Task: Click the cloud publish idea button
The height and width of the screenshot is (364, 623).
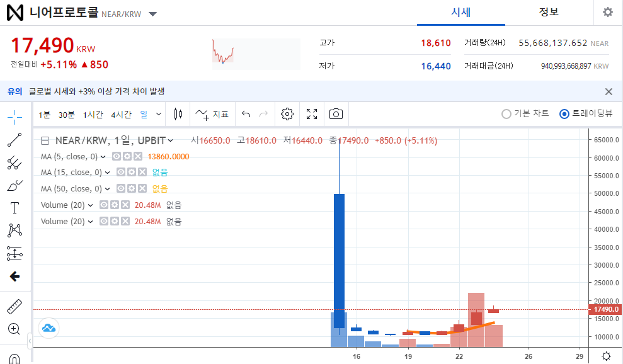Action: (x=49, y=328)
